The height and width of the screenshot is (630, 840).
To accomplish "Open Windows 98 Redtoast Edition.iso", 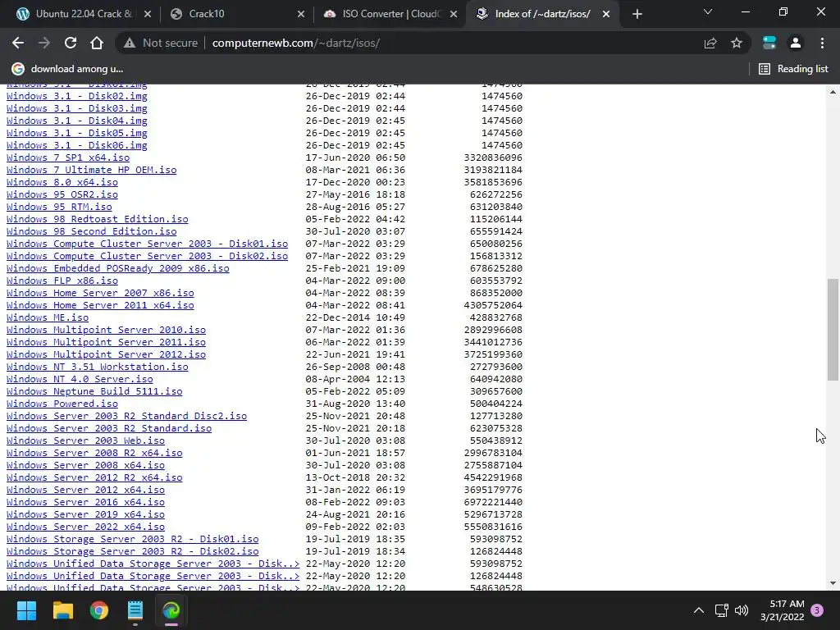I will [98, 219].
